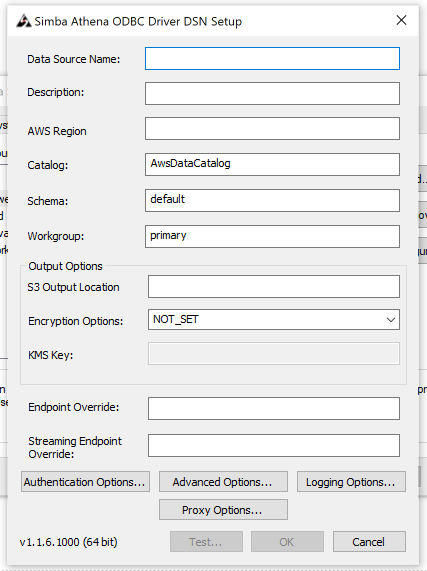The width and height of the screenshot is (427, 571).
Task: Click the Data Source Name label
Action: [74, 59]
